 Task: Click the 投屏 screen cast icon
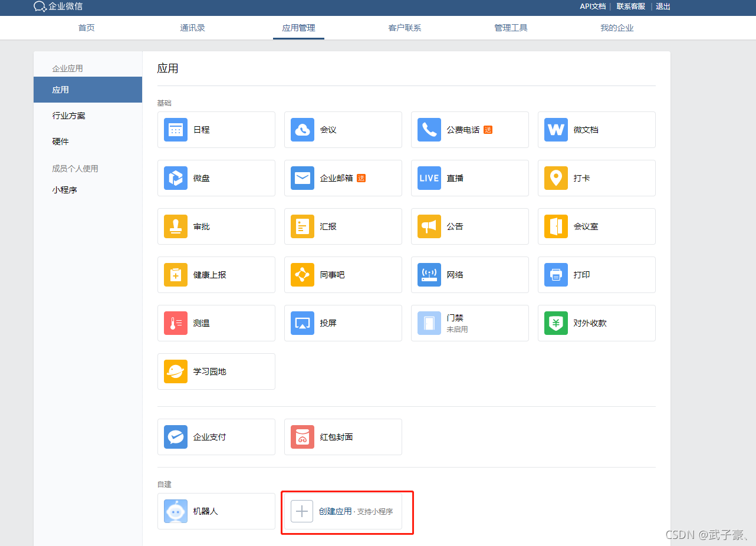click(x=303, y=323)
